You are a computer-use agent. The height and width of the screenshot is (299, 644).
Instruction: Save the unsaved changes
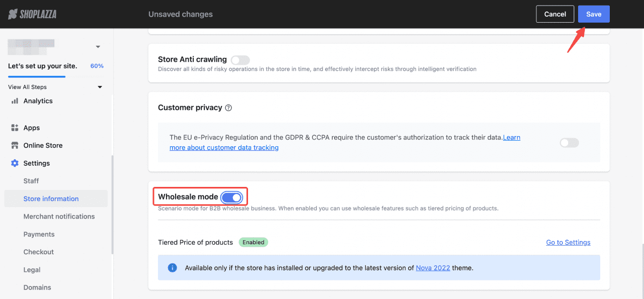point(594,14)
